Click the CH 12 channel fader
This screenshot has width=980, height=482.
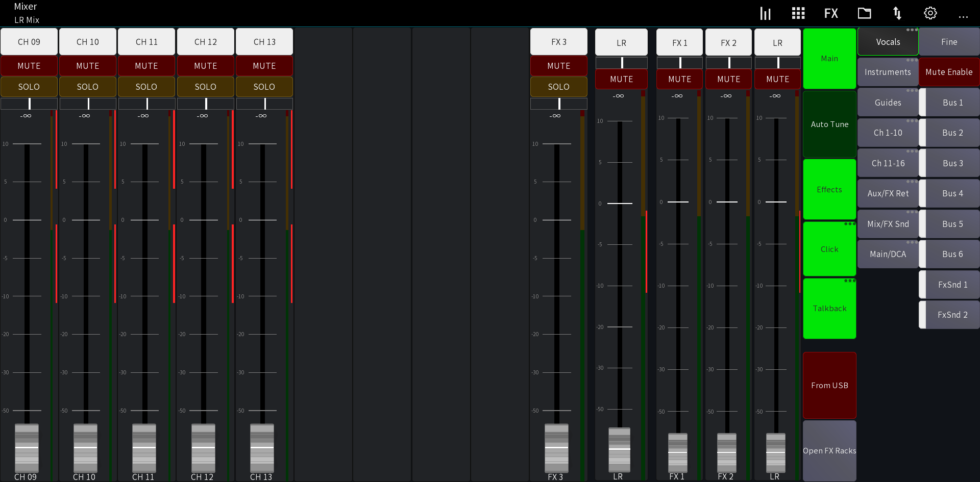(203, 449)
